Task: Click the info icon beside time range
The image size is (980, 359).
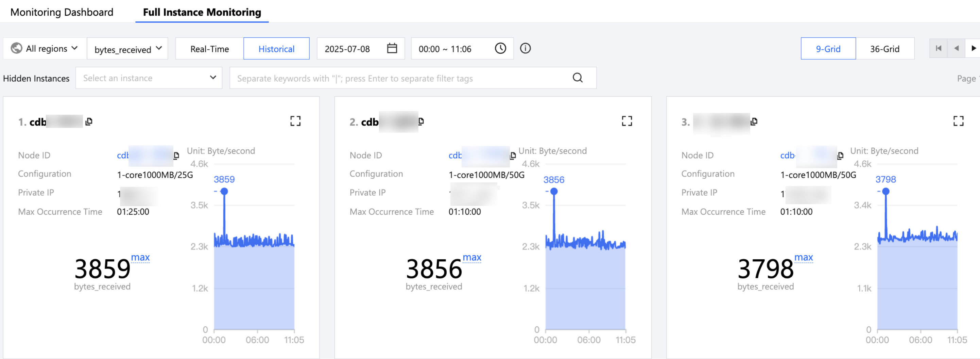Action: pyautogui.click(x=525, y=48)
